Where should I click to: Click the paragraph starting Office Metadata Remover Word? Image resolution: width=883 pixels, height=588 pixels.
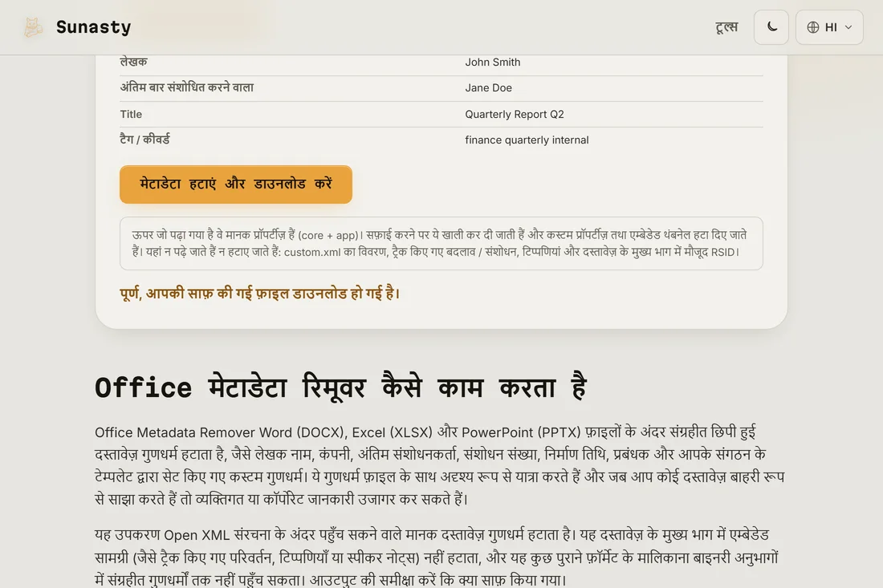pos(440,465)
